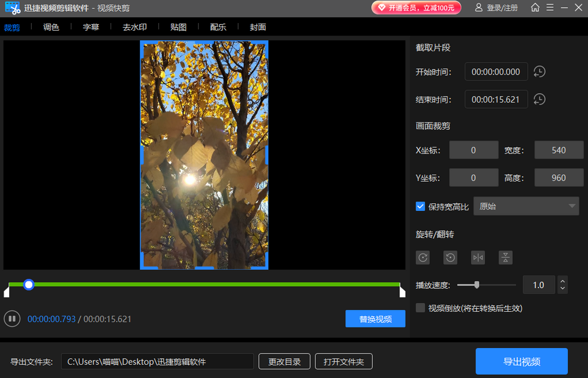Pause the video playback
The height and width of the screenshot is (378, 588).
pos(12,319)
